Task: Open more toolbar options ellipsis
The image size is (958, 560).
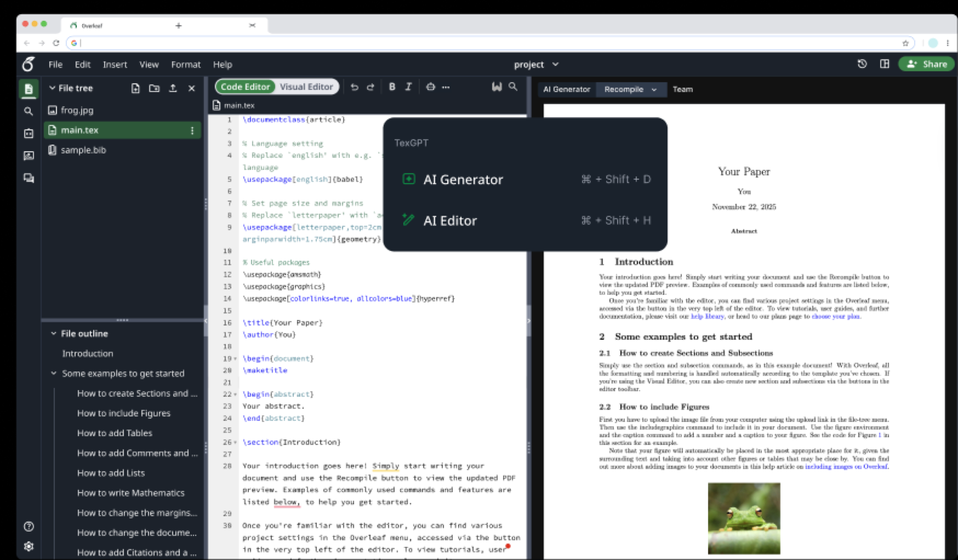Action: pyautogui.click(x=446, y=87)
